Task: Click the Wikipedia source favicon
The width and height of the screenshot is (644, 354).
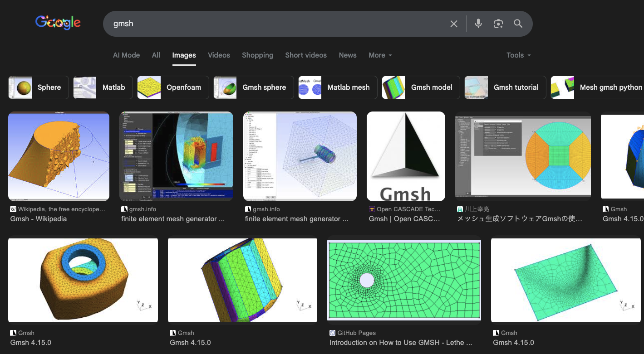Action: click(13, 209)
